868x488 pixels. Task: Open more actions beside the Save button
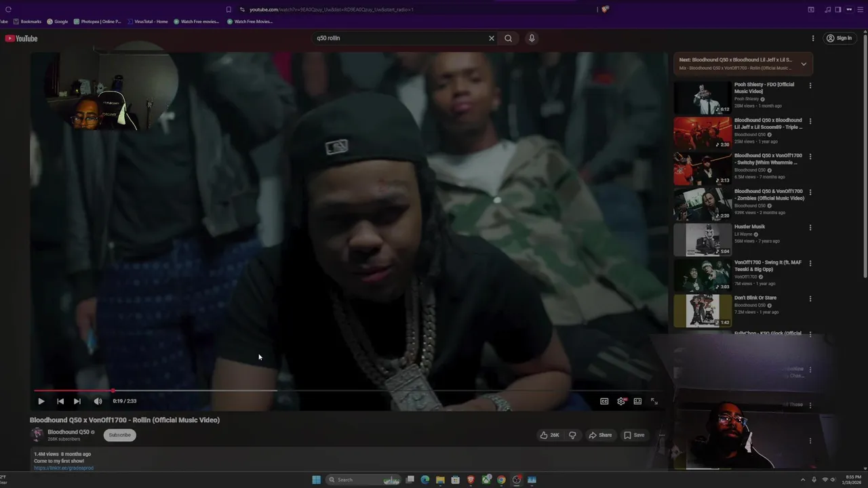click(661, 435)
